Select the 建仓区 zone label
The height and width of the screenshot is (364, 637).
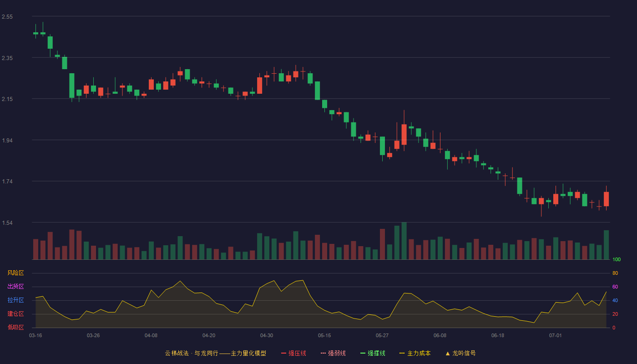click(x=15, y=314)
